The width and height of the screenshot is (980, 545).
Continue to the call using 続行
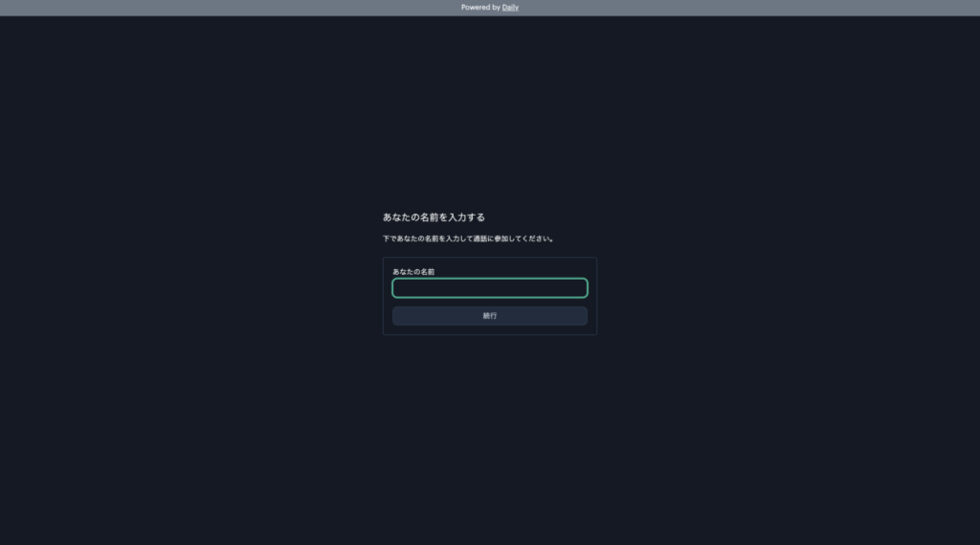pyautogui.click(x=489, y=316)
